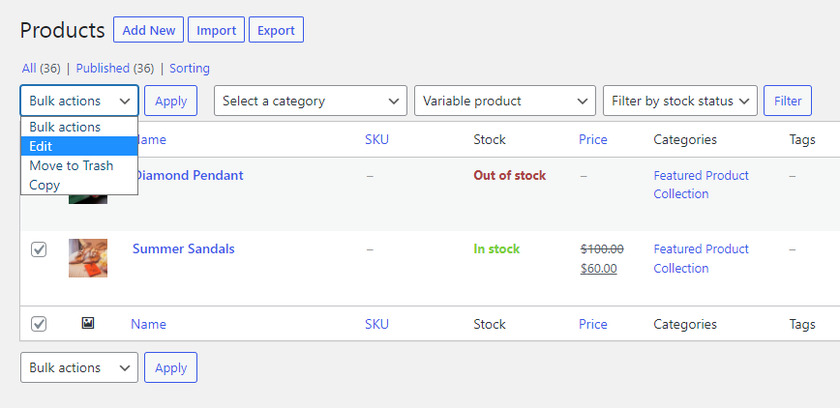Sort by Price in the table footer
Viewport: 840px width, 408px height.
point(593,324)
